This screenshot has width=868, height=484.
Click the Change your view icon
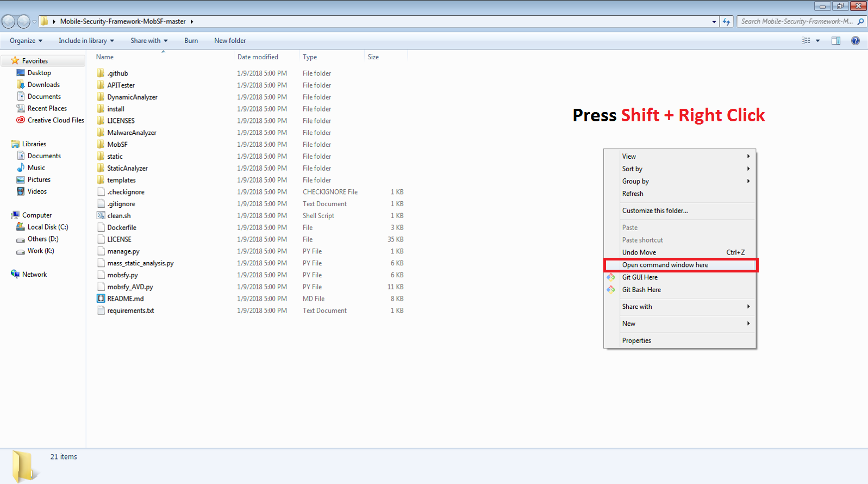[x=806, y=41]
